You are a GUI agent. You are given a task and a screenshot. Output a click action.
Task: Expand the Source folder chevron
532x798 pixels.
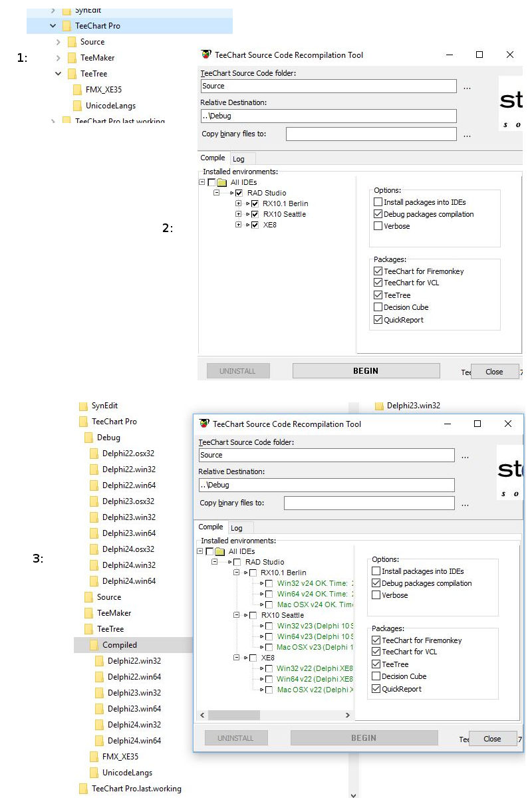pos(59,42)
